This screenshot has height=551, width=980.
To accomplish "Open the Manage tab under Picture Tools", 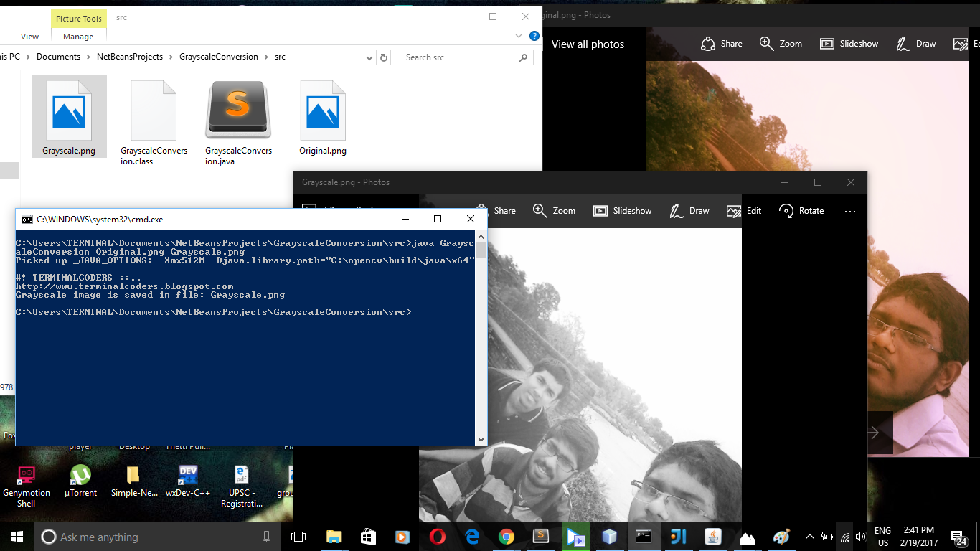I will [77, 36].
